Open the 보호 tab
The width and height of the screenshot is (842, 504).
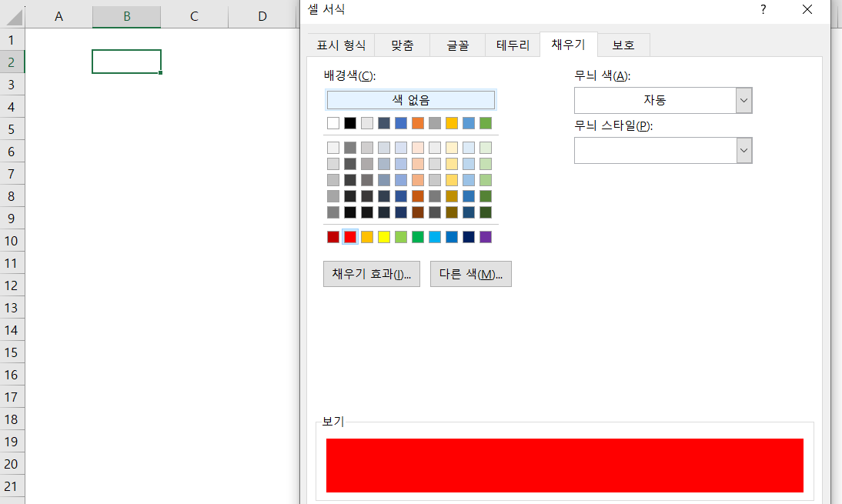pos(623,45)
